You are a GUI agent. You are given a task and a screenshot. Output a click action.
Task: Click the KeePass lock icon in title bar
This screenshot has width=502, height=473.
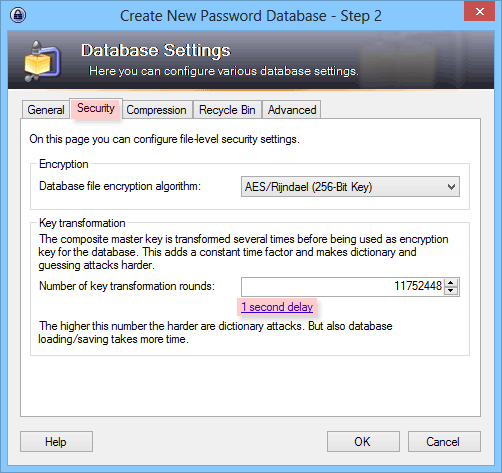(x=18, y=15)
